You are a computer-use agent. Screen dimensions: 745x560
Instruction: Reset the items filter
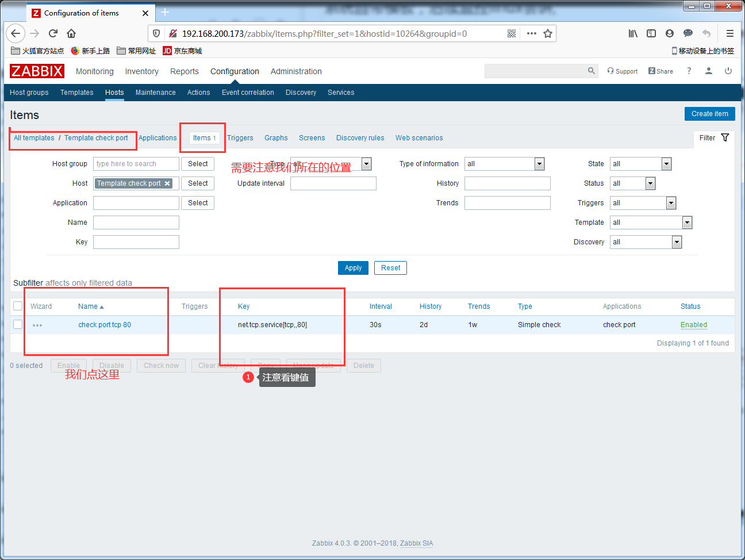tap(391, 268)
